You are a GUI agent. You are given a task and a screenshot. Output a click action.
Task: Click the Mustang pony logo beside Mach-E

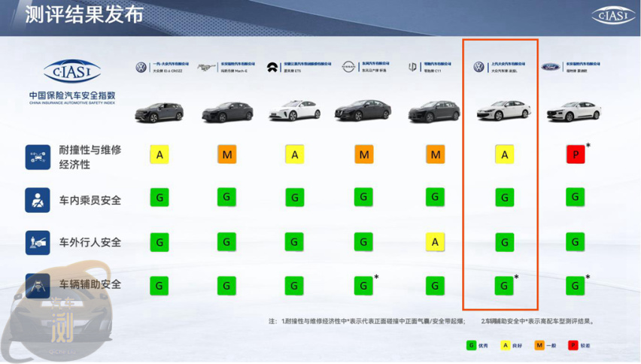point(206,68)
